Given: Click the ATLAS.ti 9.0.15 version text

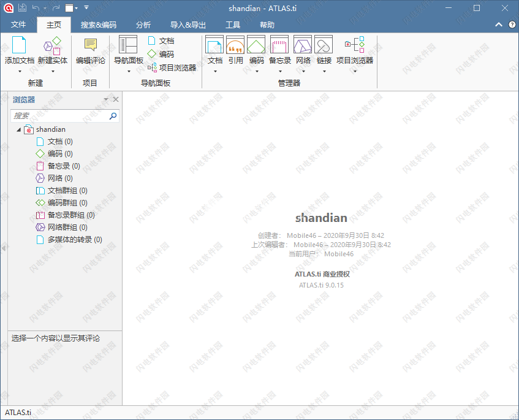Looking at the screenshot, I should [321, 285].
